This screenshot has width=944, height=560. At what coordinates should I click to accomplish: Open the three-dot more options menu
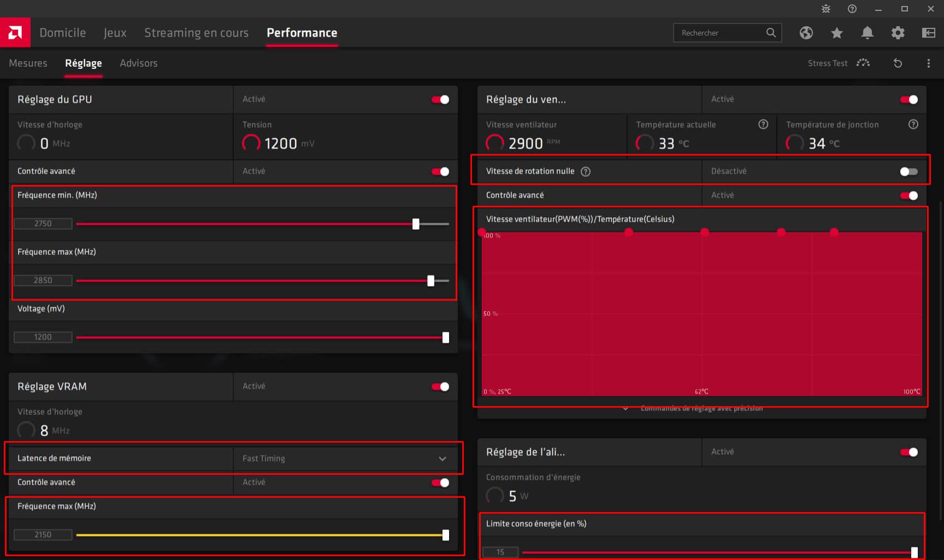[928, 63]
